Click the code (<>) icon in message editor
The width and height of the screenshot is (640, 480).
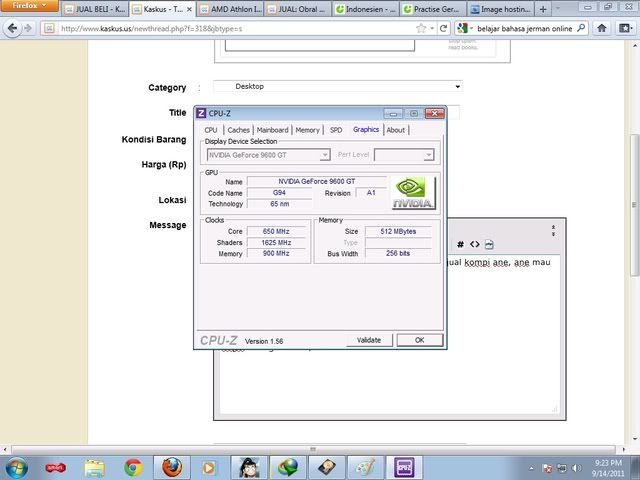click(x=474, y=244)
